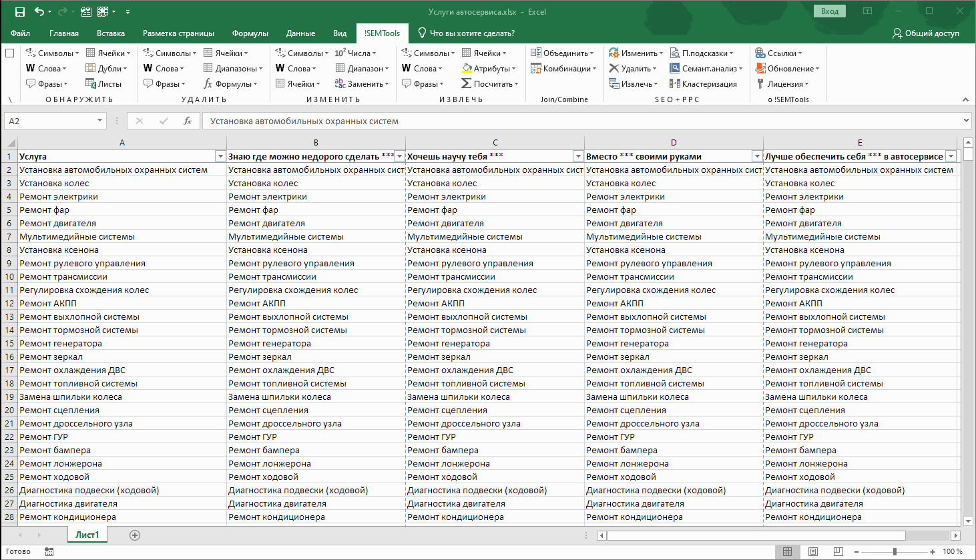
Task: Expand the Name Box dropdown arrow
Action: (x=99, y=121)
